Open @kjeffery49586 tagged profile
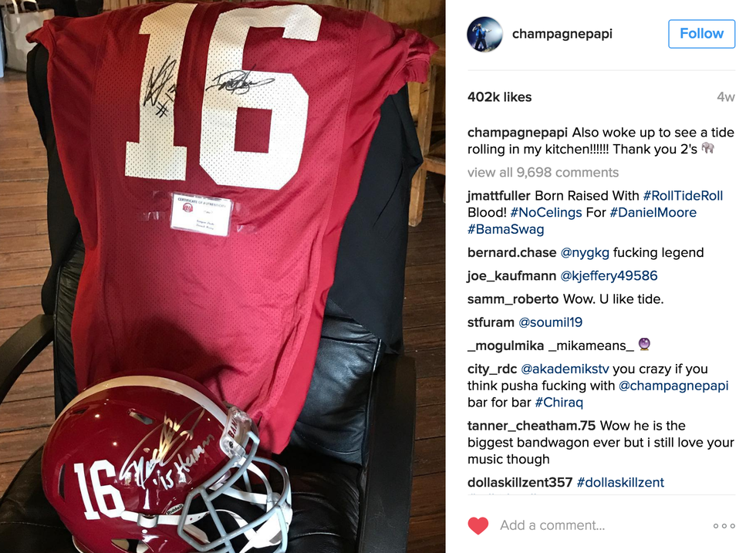Screen dimensions: 756x553 click(609, 276)
